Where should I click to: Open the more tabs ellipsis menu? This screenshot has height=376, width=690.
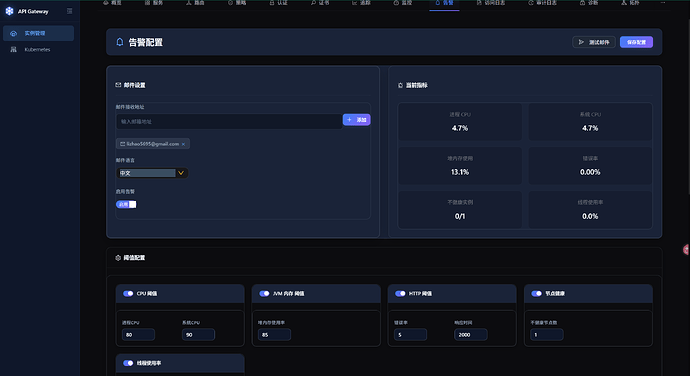coord(663,3)
